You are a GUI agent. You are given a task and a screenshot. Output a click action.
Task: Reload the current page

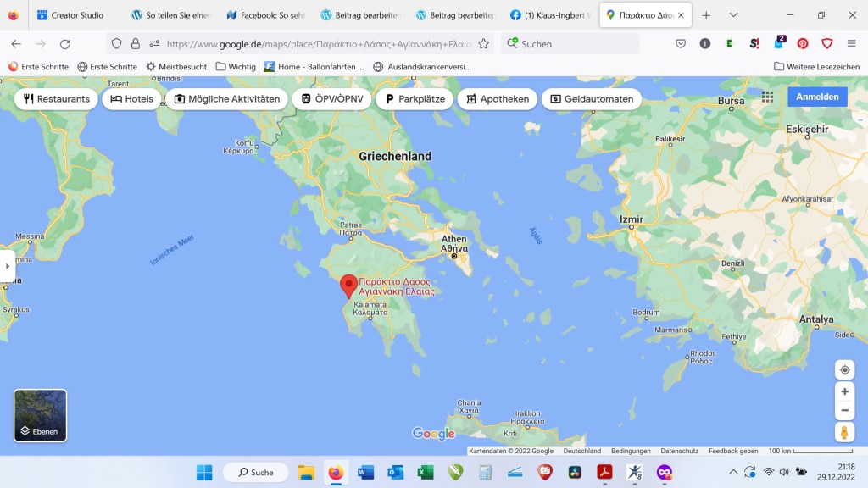65,44
